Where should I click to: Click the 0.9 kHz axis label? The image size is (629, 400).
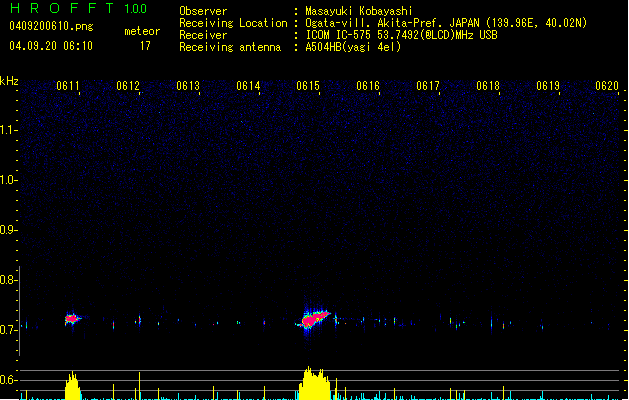click(8, 230)
